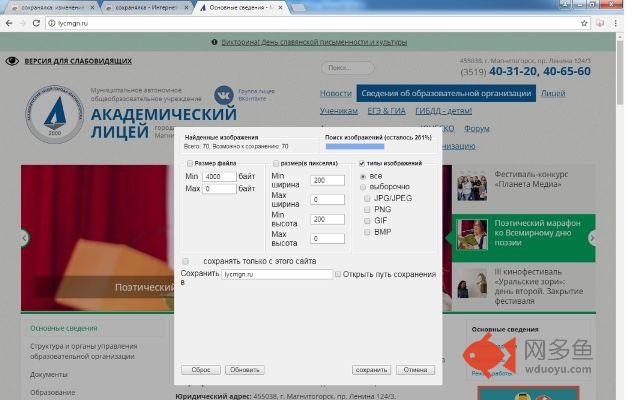Open the 'Образование' sidebar link

coord(53,392)
